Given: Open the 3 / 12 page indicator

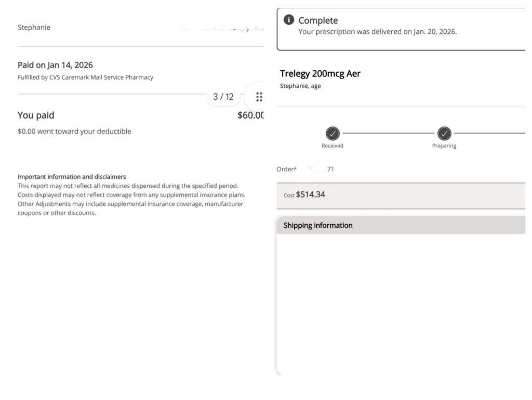Looking at the screenshot, I should [223, 97].
